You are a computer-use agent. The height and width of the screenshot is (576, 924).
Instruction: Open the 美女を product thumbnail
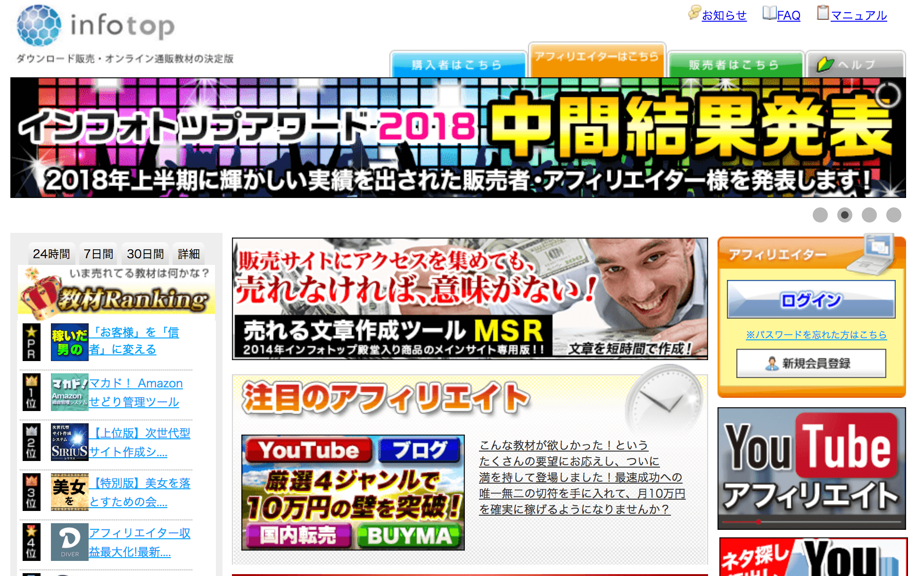[69, 492]
